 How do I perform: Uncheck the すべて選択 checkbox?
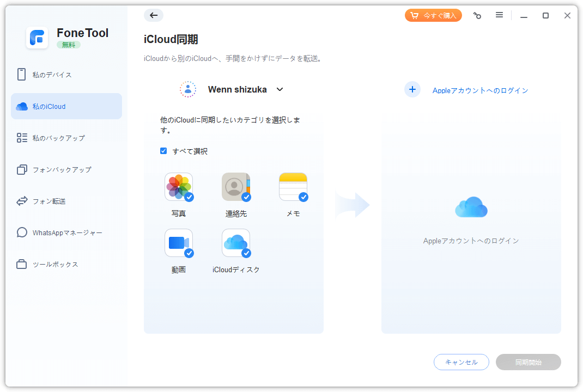(x=163, y=151)
